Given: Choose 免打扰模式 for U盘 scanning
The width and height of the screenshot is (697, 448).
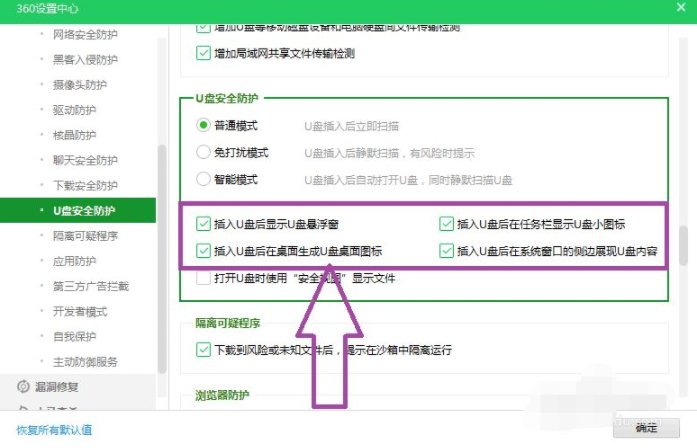Looking at the screenshot, I should click(x=203, y=153).
